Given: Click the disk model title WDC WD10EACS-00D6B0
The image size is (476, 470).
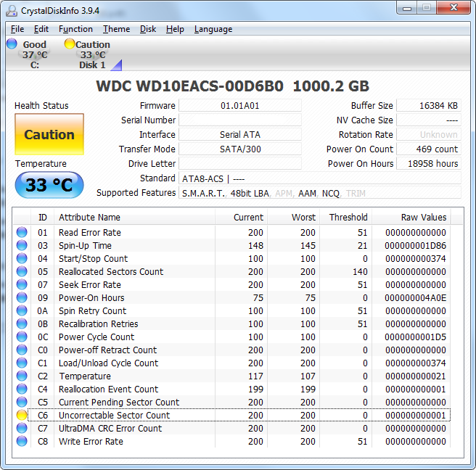Looking at the screenshot, I should click(x=189, y=86).
